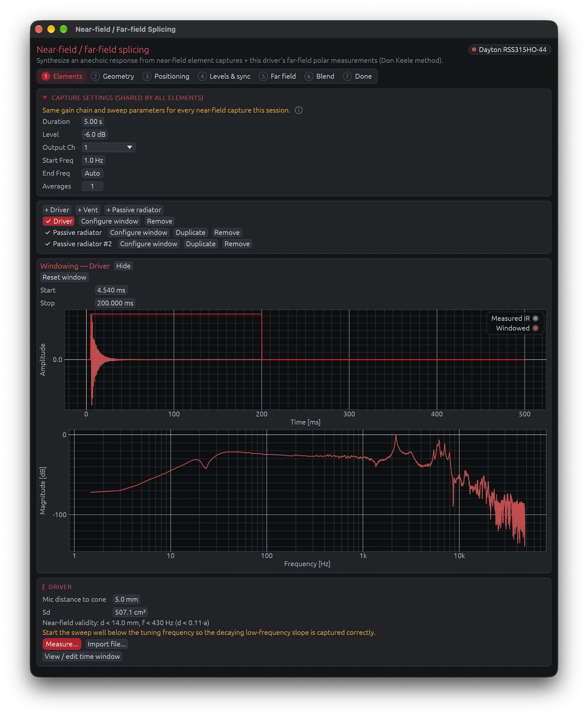
Task: Configure window for Passive radiator #2
Action: point(148,244)
